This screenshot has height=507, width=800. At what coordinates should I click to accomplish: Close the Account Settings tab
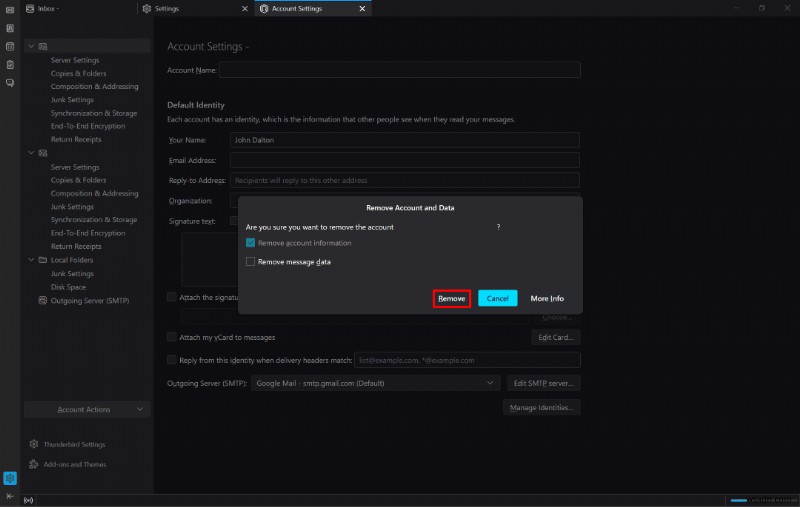(362, 9)
